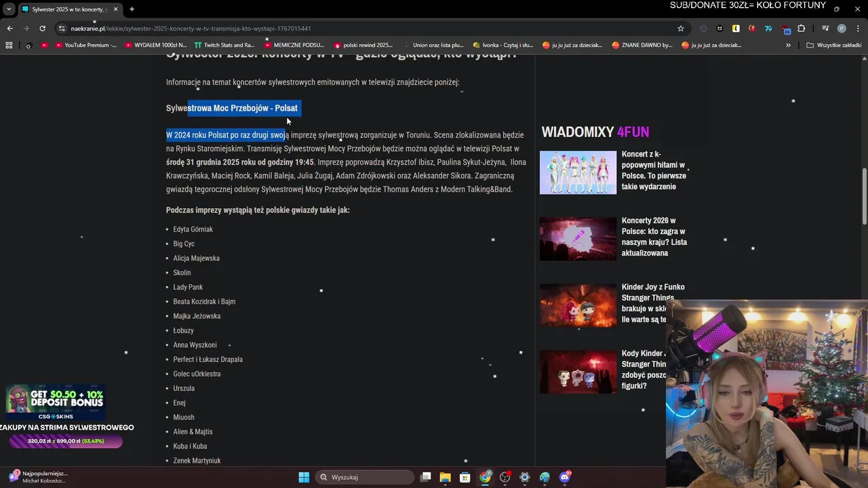Open the 'Twitch Stats and Ra...' bookmark
This screenshot has height=488, width=868.
tap(224, 45)
